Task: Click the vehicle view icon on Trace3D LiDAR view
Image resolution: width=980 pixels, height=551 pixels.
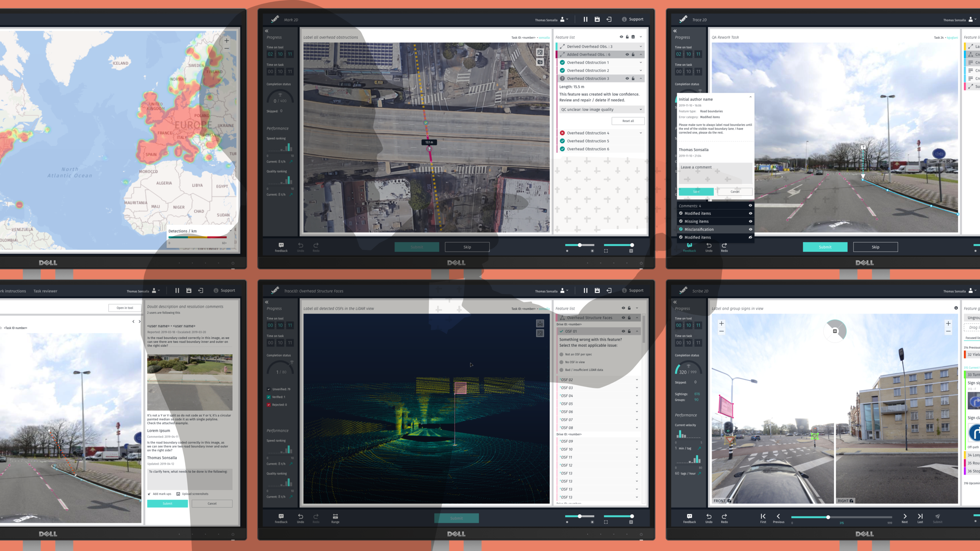Action: [540, 323]
